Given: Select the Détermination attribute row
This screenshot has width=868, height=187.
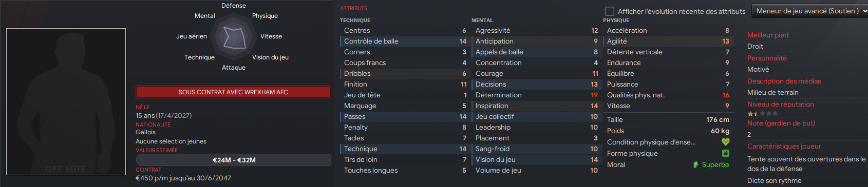Looking at the screenshot, I should 536,95.
